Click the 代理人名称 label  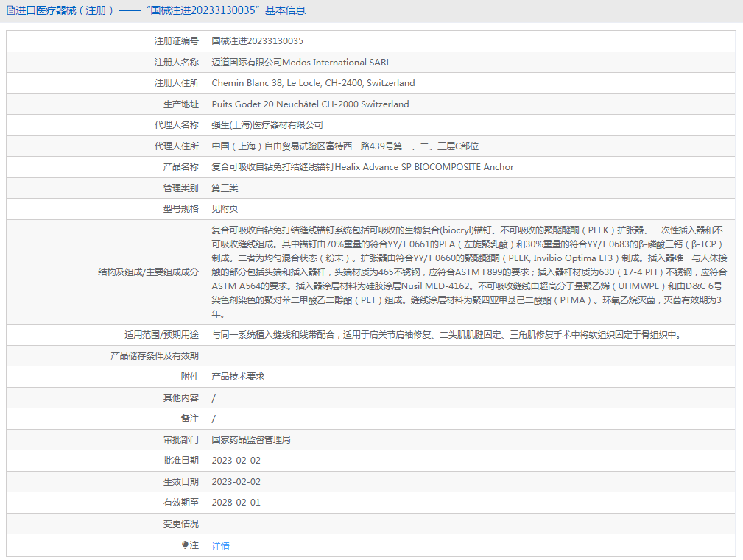coord(176,125)
